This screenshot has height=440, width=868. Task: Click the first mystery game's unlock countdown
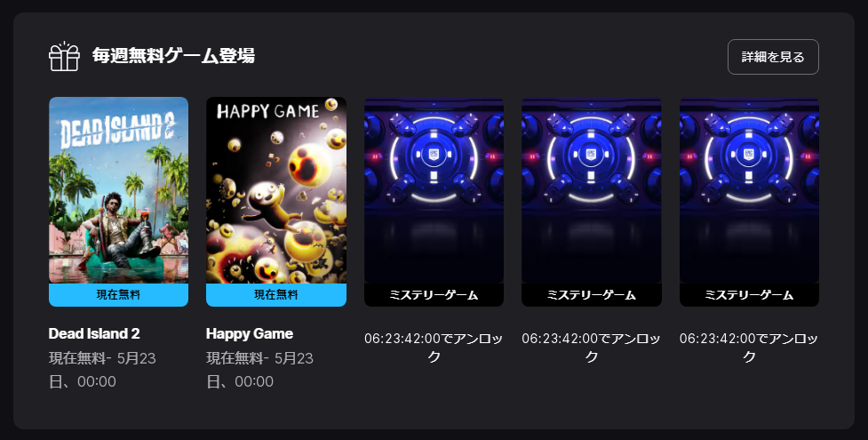[x=434, y=348]
